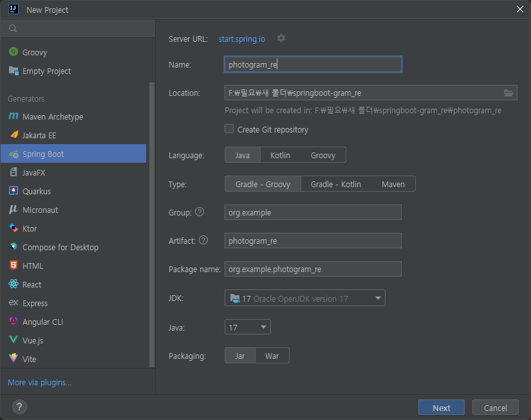Select Quarkus generator

(73, 191)
